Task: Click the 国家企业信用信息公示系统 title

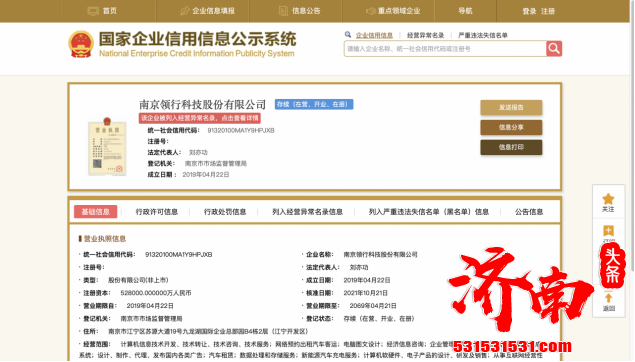Action: (x=198, y=39)
